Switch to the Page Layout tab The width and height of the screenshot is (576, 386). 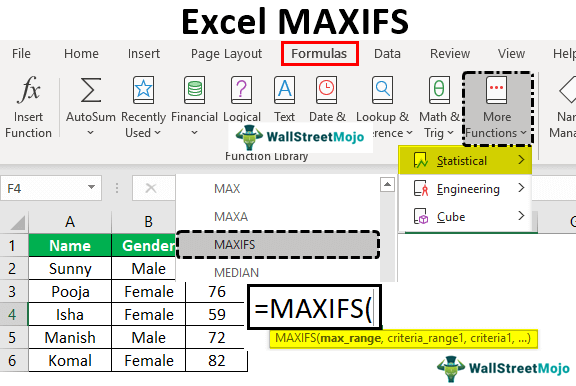click(226, 54)
